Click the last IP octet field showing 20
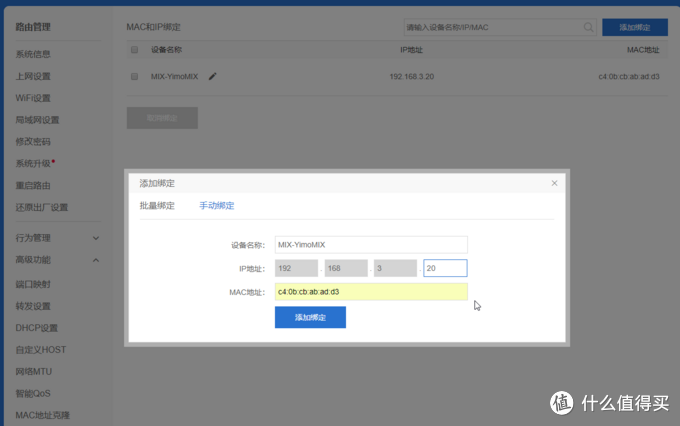 tap(445, 268)
